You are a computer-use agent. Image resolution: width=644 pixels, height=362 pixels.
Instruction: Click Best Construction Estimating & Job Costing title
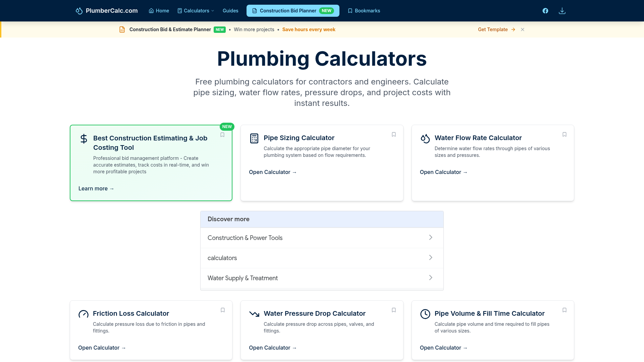click(150, 143)
